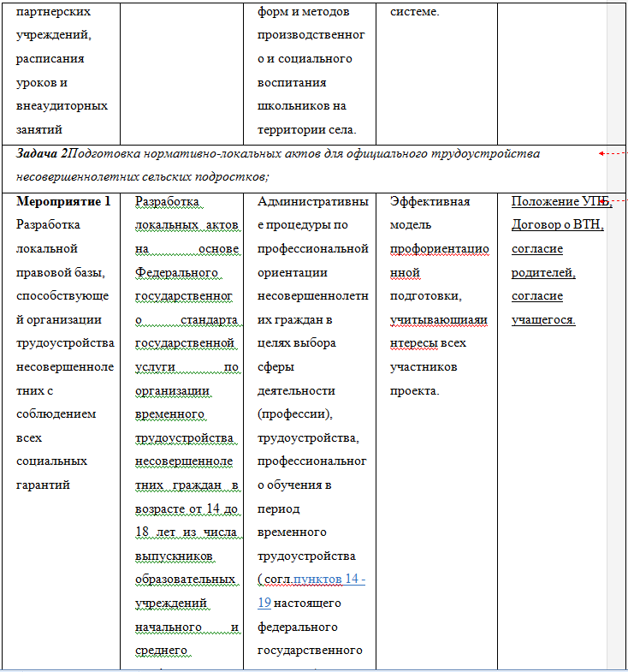Click the text "территории села."
This screenshot has height=672, width=628.
(x=306, y=129)
